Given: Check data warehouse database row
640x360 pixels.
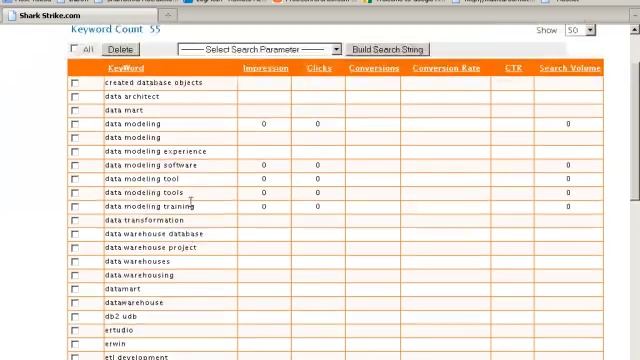Looking at the screenshot, I should 75,234.
